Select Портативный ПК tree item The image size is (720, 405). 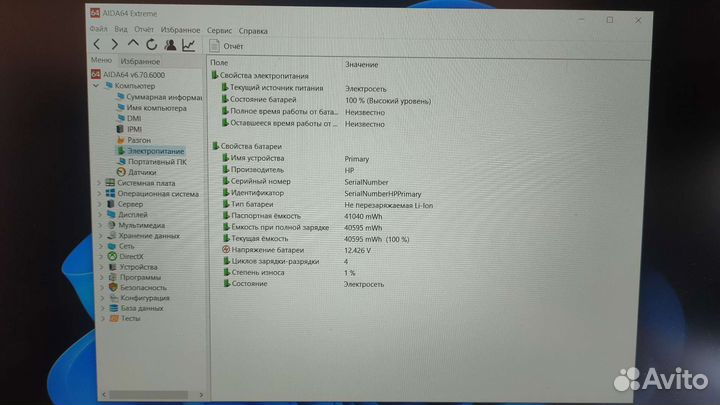(157, 162)
